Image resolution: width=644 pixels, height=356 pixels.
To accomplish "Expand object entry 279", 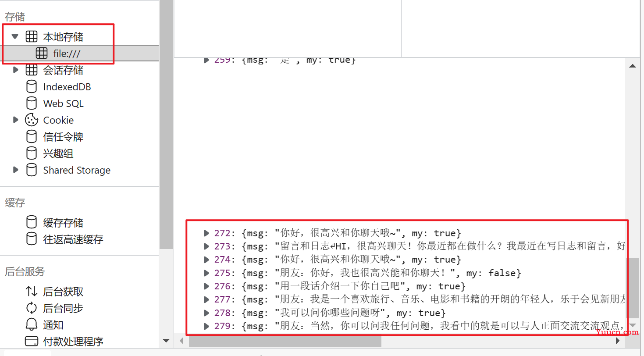I will tap(206, 326).
